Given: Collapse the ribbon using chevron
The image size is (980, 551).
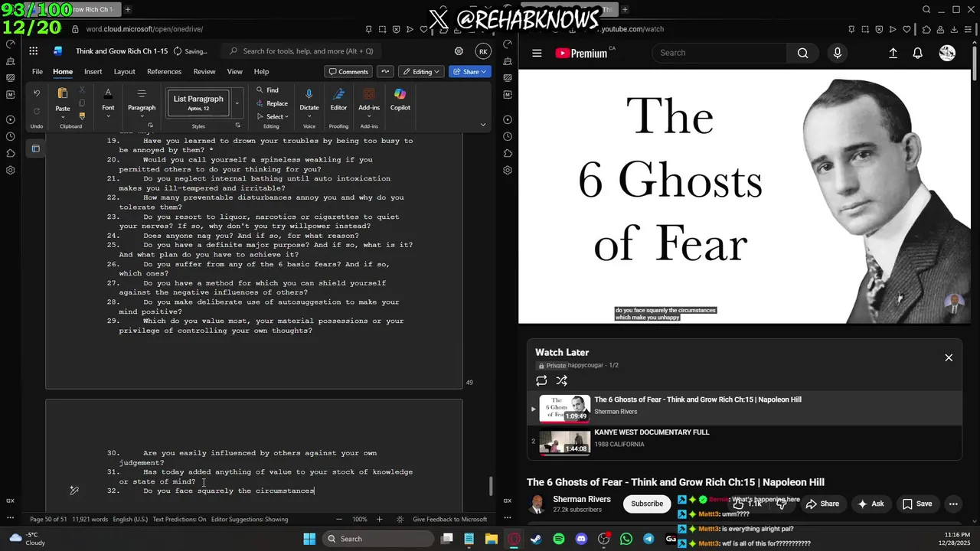Looking at the screenshot, I should pos(482,125).
